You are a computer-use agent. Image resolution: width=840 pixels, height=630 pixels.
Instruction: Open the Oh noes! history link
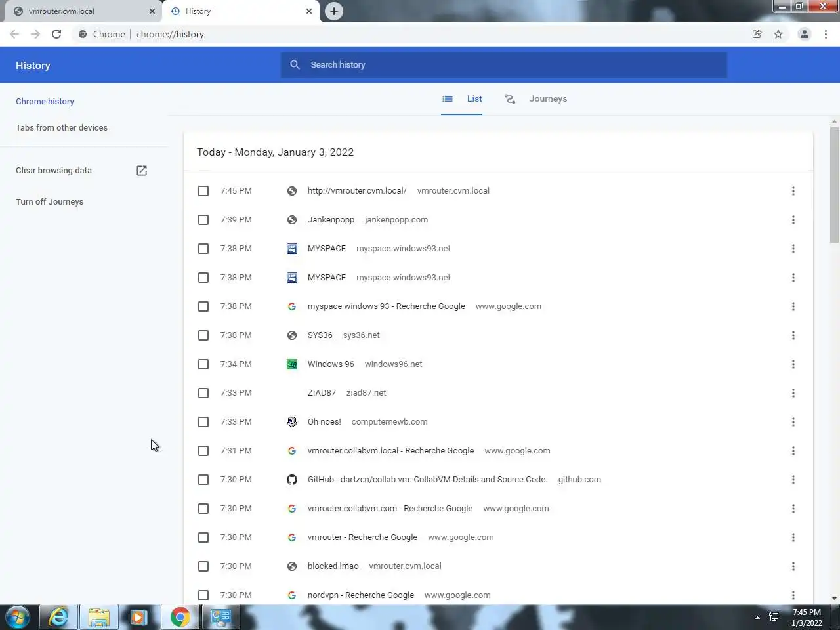pyautogui.click(x=324, y=422)
